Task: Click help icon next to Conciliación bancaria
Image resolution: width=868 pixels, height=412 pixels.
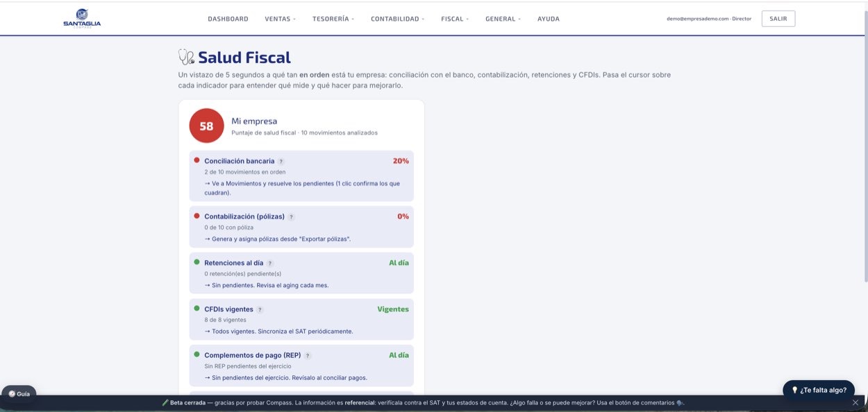Action: tap(281, 161)
